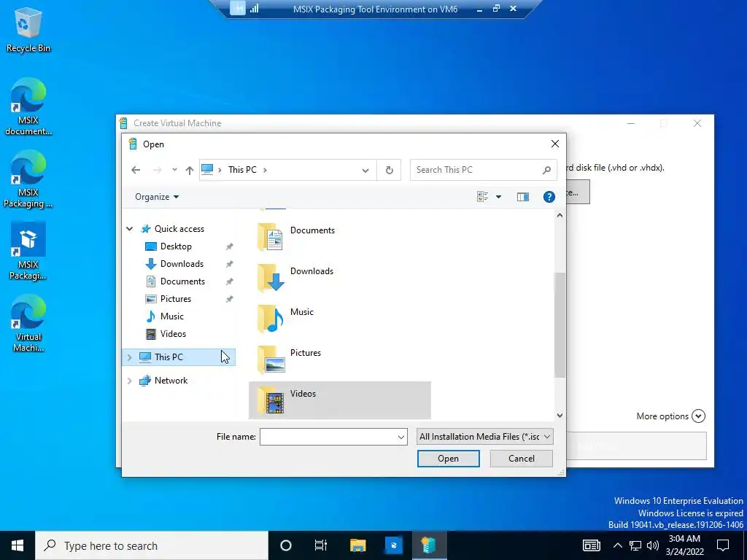
Task: Show hidden system tray icons
Action: [617, 545]
